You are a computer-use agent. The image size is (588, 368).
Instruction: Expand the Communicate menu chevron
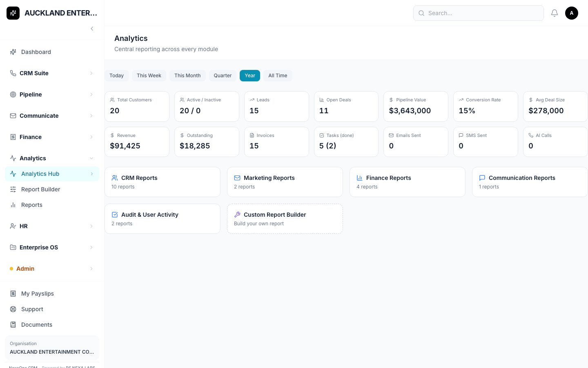pyautogui.click(x=91, y=116)
